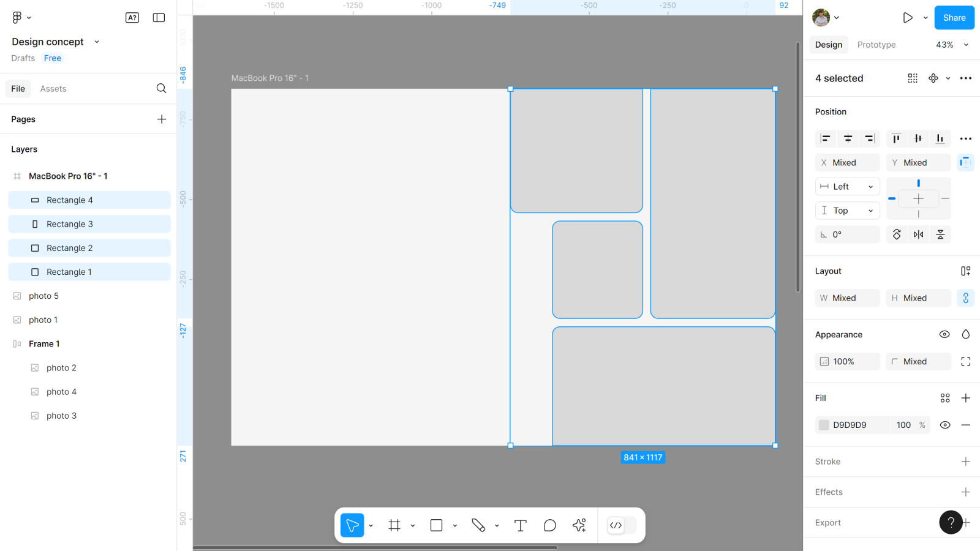Select the Frame tool in toolbar
Screen dimensions: 980x551
pyautogui.click(x=394, y=525)
